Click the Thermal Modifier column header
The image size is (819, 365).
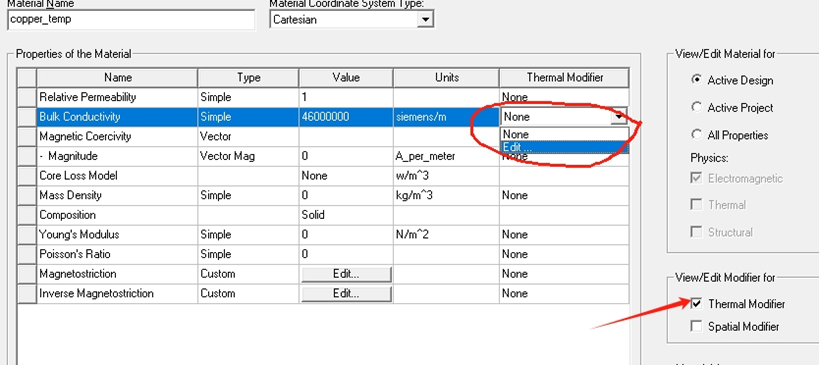tap(565, 78)
